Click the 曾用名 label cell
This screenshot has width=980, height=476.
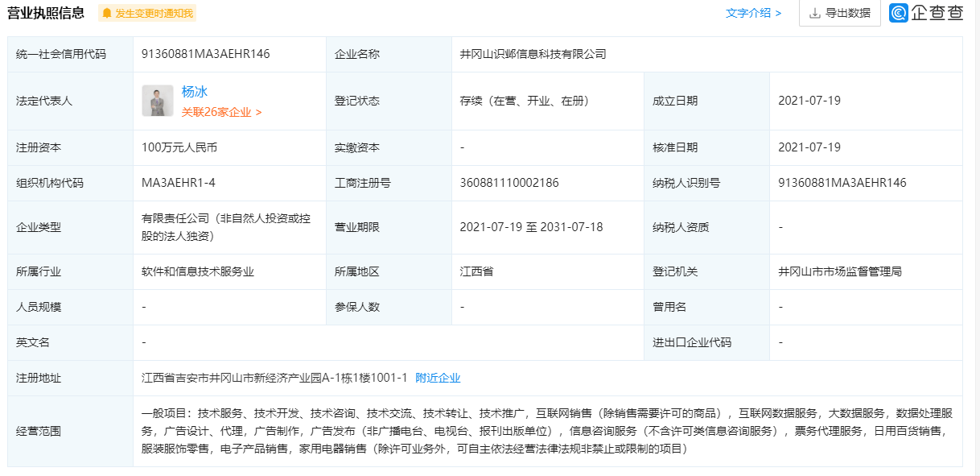pyautogui.click(x=706, y=307)
